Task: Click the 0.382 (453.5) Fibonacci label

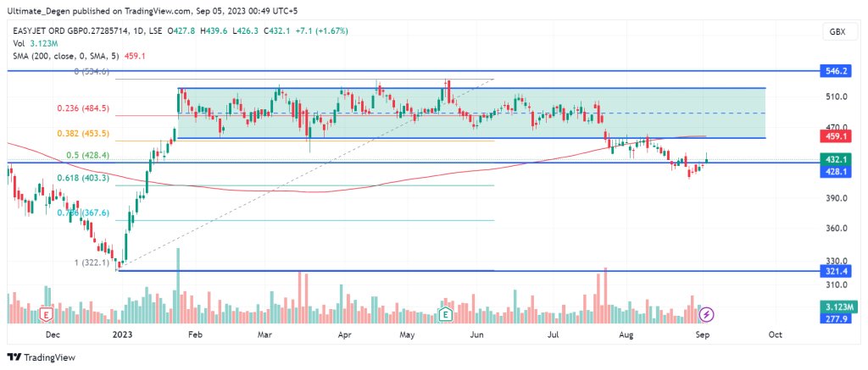Action: point(84,134)
